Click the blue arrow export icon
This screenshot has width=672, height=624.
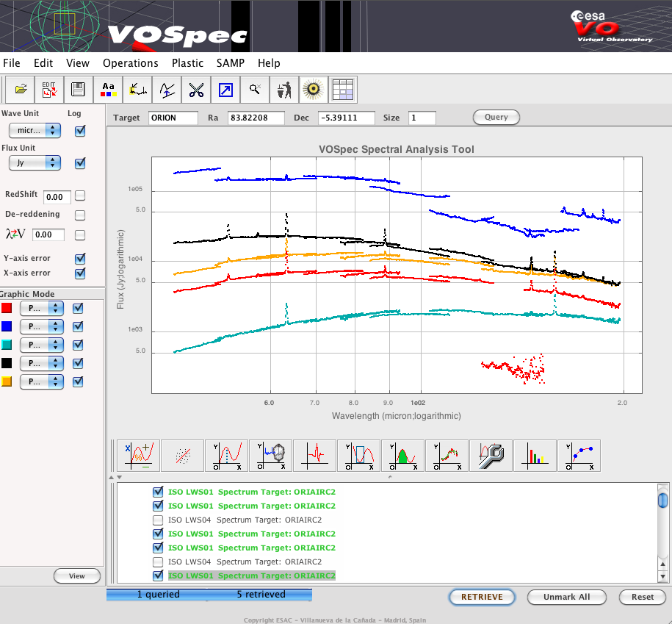click(x=226, y=90)
